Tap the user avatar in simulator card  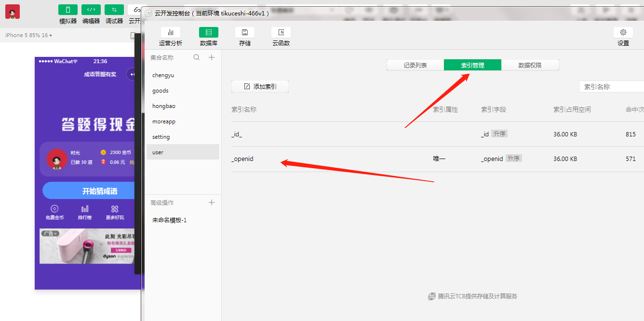(x=57, y=159)
